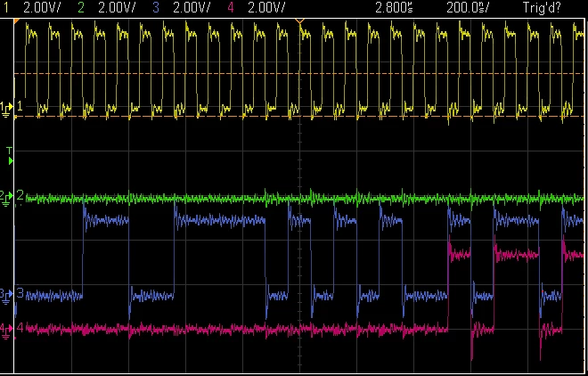The image size is (588, 376).
Task: Click the green T trigger level marker
Action: pyautogui.click(x=10, y=156)
